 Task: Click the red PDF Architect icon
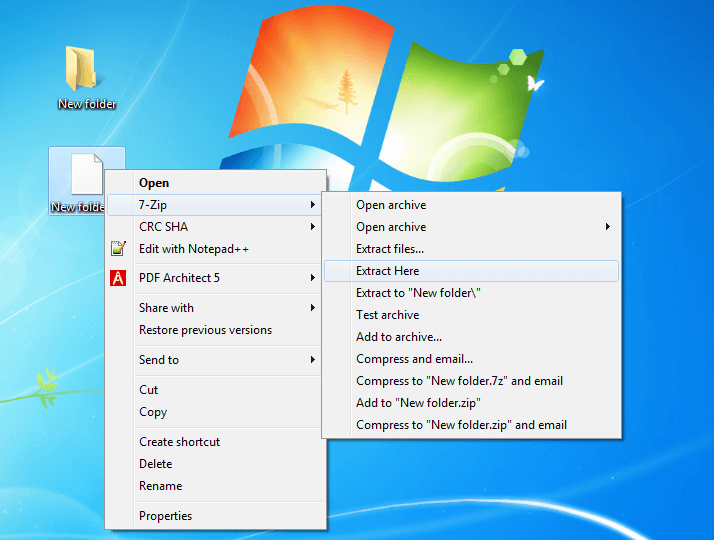(118, 278)
